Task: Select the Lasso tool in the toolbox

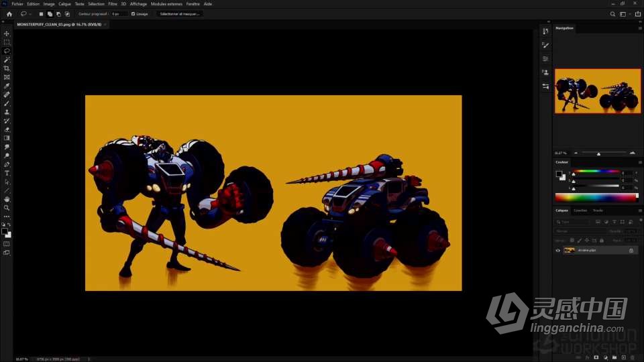Action: pyautogui.click(x=7, y=51)
